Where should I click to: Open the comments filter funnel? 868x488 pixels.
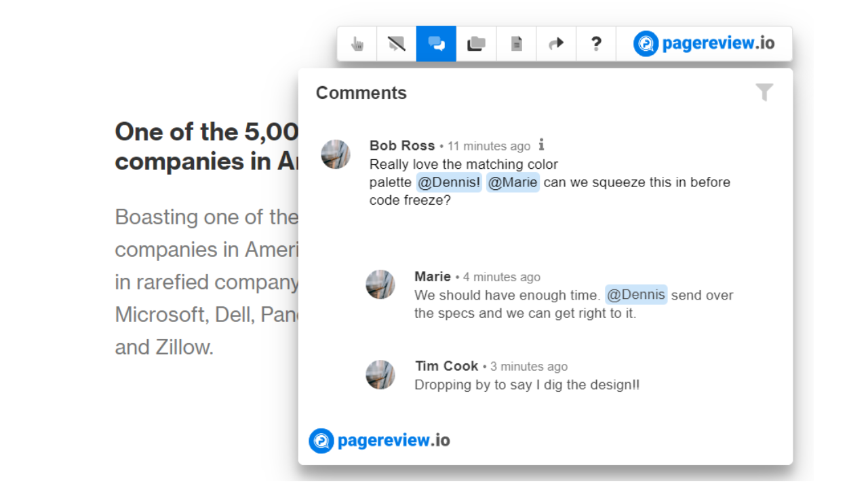pyautogui.click(x=764, y=92)
